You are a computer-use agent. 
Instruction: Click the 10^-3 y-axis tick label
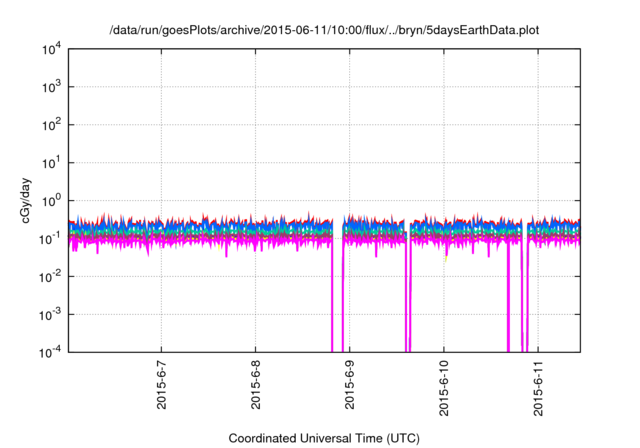point(51,315)
